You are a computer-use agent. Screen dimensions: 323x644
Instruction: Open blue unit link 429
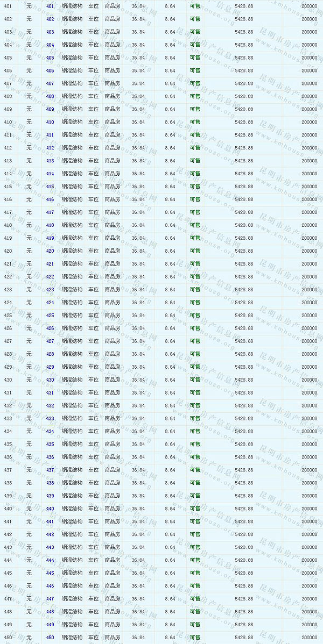click(50, 367)
